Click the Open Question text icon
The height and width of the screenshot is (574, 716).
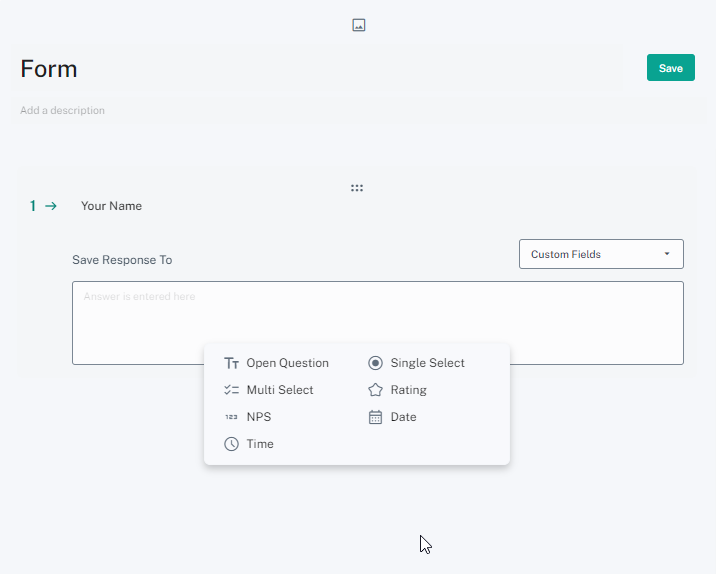pos(231,363)
